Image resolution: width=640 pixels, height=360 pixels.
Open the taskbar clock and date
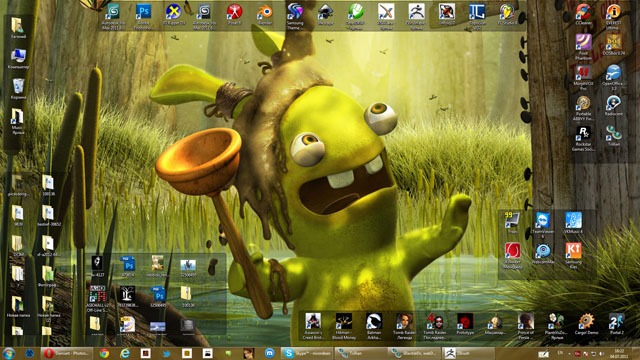tap(619, 353)
